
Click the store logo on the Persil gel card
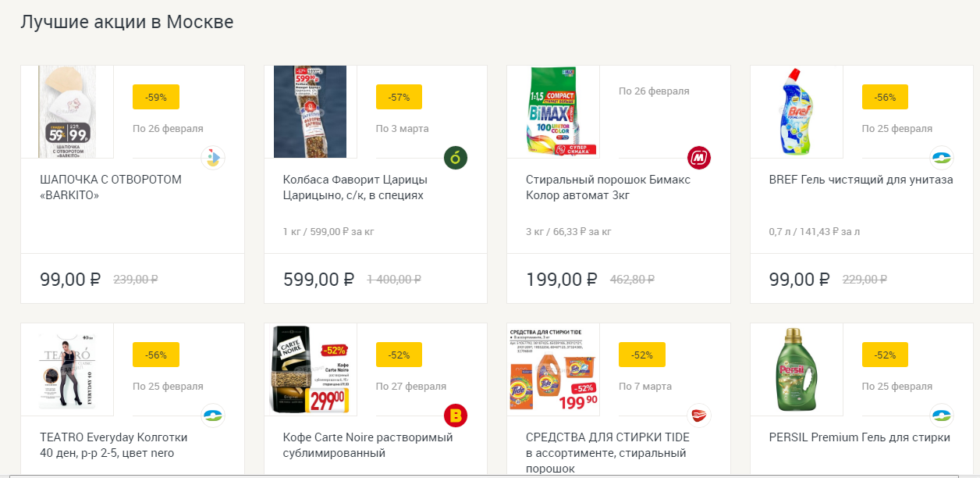click(942, 416)
